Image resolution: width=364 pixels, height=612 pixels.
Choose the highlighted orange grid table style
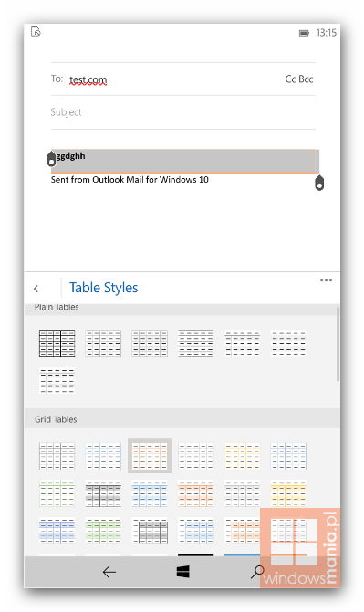click(150, 456)
